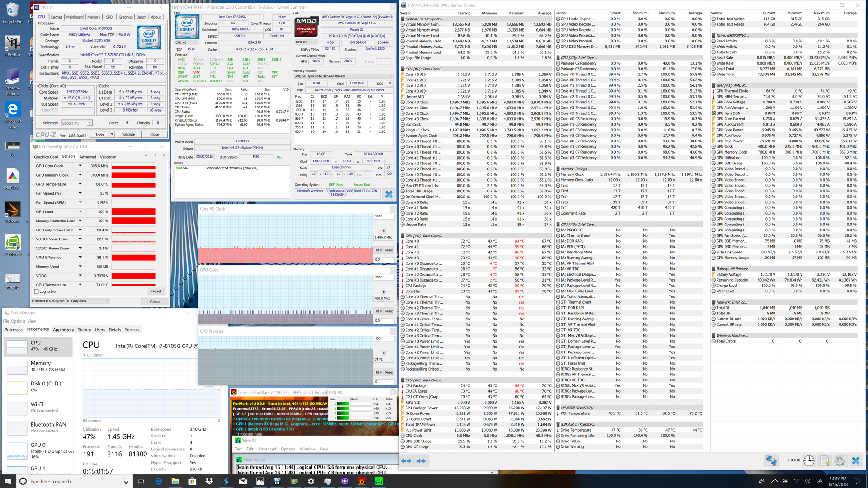The width and height of the screenshot is (868, 488).
Task: Click GPU-Z Close button
Action: 155,302
